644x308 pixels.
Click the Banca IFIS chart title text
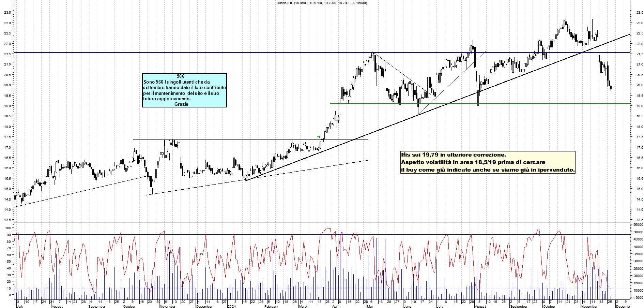pyautogui.click(x=322, y=3)
